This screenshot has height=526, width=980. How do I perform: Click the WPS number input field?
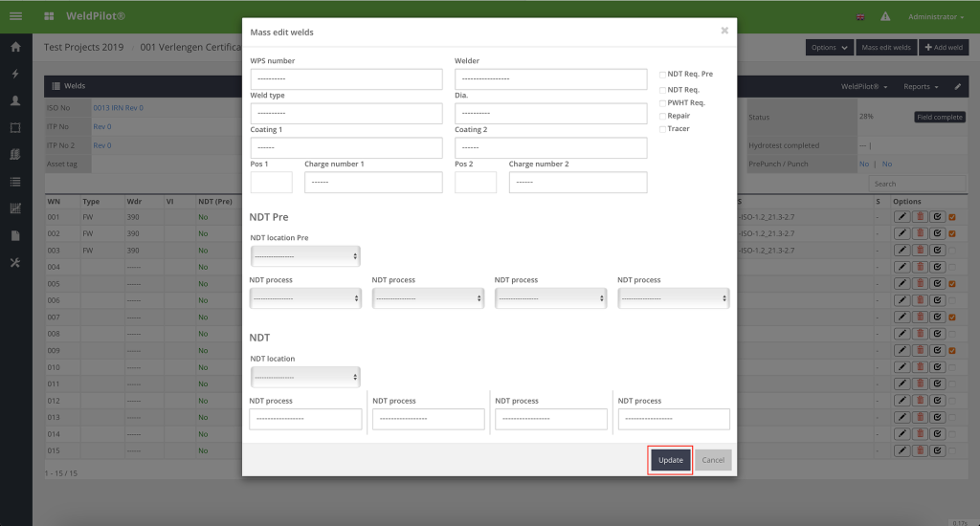pos(346,79)
